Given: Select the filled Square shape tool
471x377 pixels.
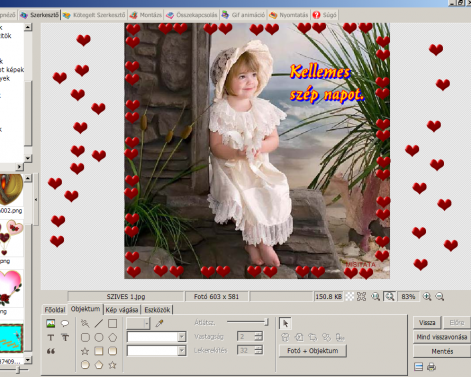Looking at the screenshot, I should click(x=99, y=351).
